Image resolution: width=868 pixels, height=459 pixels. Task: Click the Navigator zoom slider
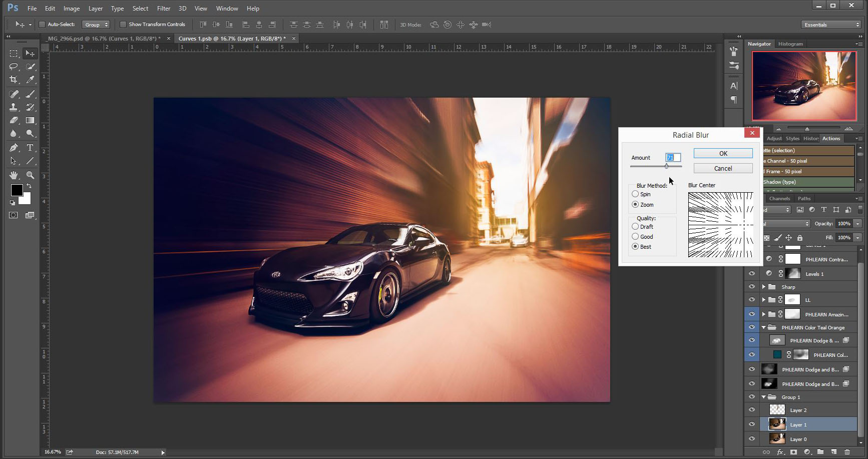coord(807,129)
